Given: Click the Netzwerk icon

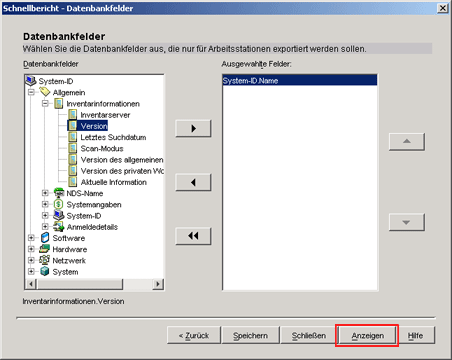Looking at the screenshot, I should 45,260.
